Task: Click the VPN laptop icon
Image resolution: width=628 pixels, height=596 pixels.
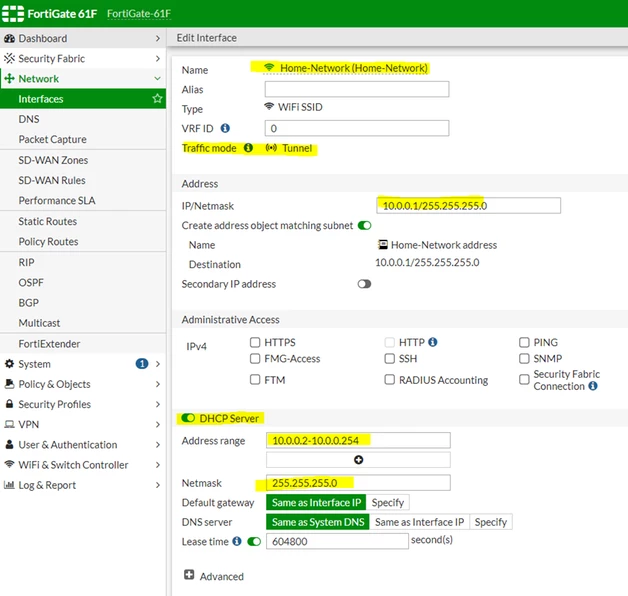Action: (9, 424)
